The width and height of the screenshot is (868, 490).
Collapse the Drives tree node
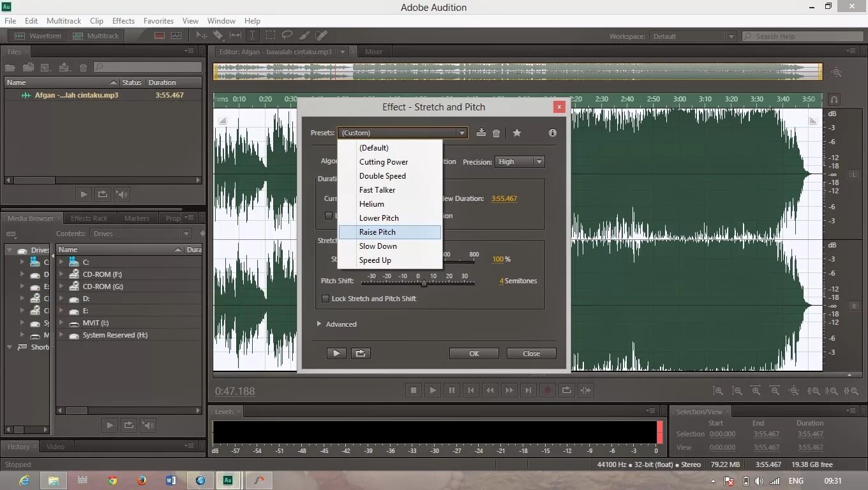pos(10,250)
